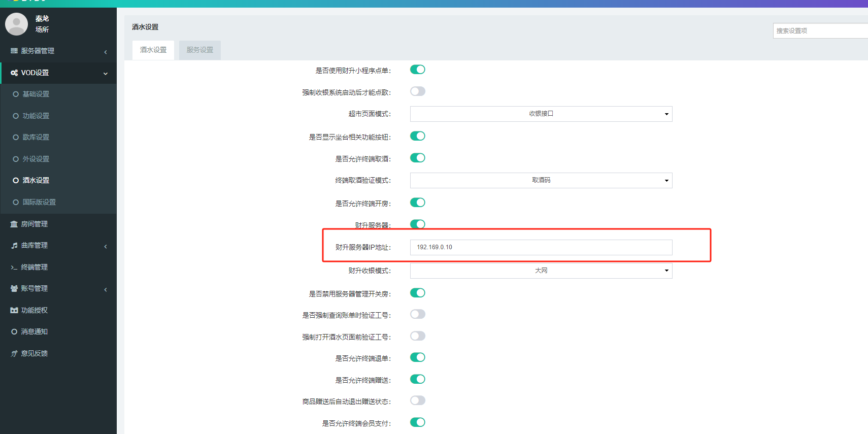This screenshot has height=434, width=868.
Task: Expand 服务器管理 menu chevron
Action: 106,52
